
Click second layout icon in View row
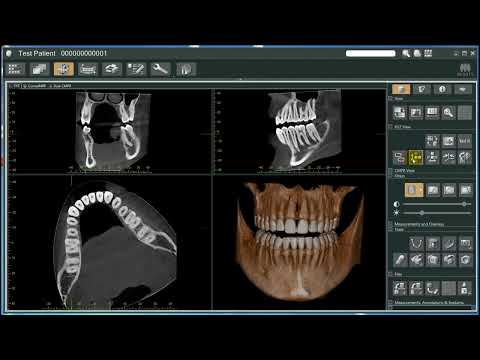click(416, 113)
